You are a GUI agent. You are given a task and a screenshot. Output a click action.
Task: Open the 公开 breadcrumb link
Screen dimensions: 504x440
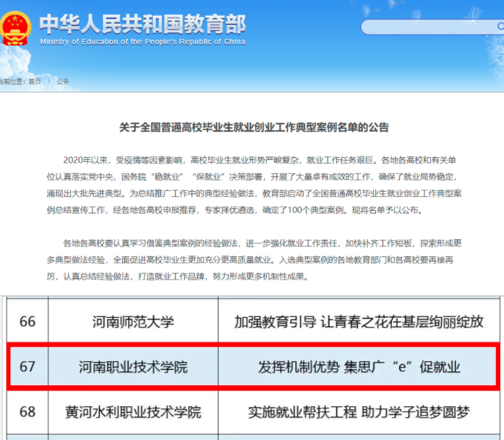click(63, 82)
